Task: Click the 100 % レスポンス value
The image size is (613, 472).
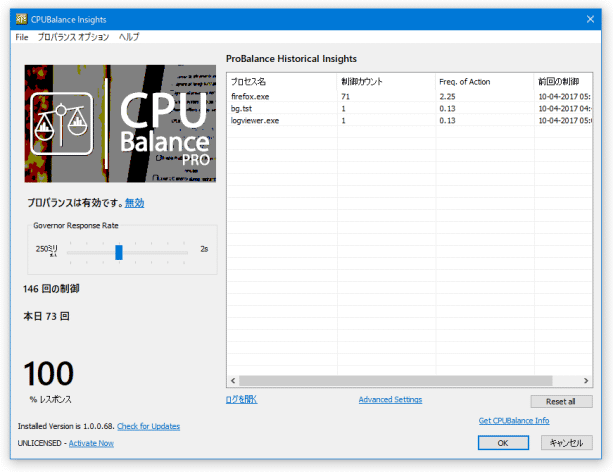Action: click(x=48, y=374)
